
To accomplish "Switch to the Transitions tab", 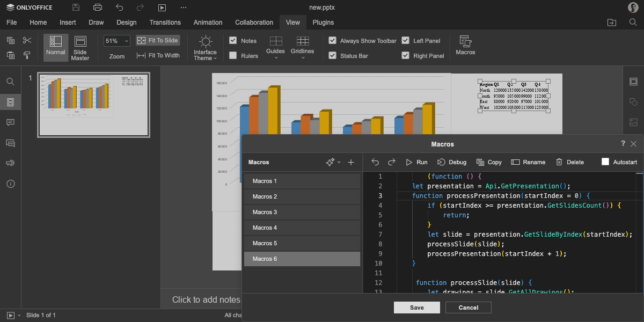I will (165, 23).
